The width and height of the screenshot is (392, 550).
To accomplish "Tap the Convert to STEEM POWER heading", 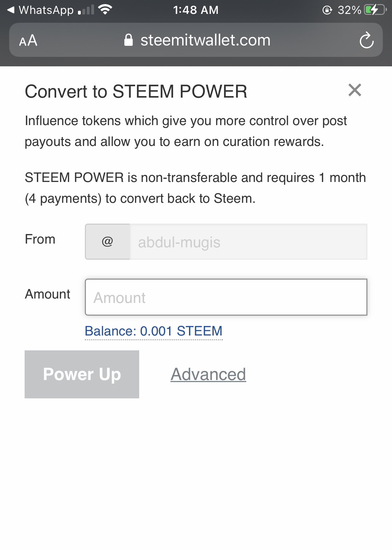I will tap(136, 92).
